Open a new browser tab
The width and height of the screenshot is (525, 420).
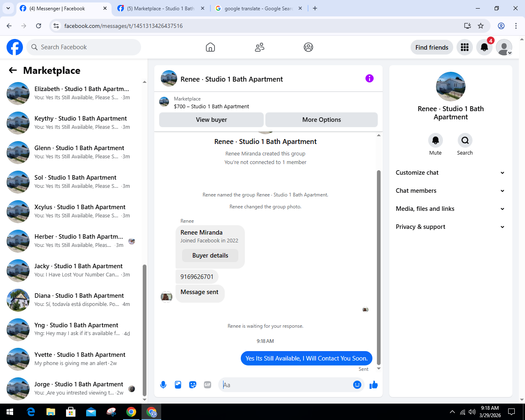pyautogui.click(x=315, y=8)
